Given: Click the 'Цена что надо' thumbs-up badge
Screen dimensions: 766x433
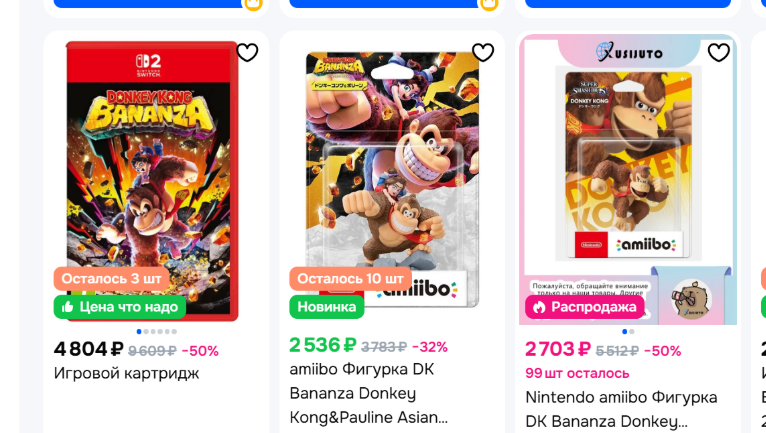Looking at the screenshot, I should (x=120, y=307).
